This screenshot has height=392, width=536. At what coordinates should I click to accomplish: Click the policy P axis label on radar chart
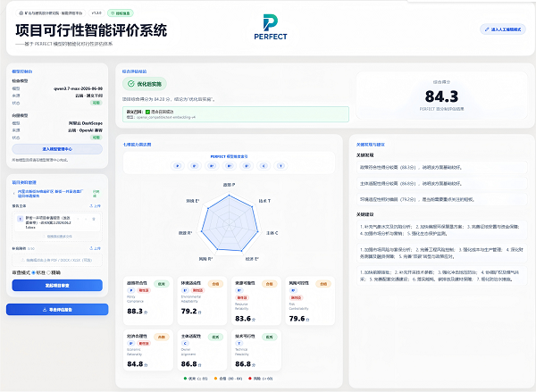(x=229, y=185)
